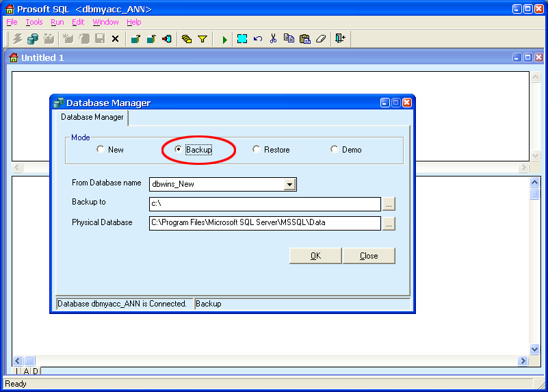Screen dimensions: 548x392
Task: Click the green Run query arrow
Action: point(224,39)
